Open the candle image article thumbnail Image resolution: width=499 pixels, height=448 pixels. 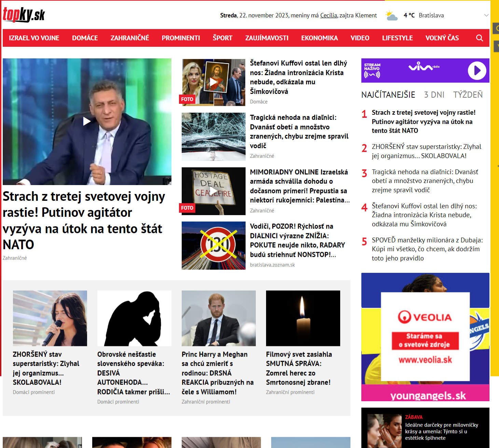coord(303,318)
